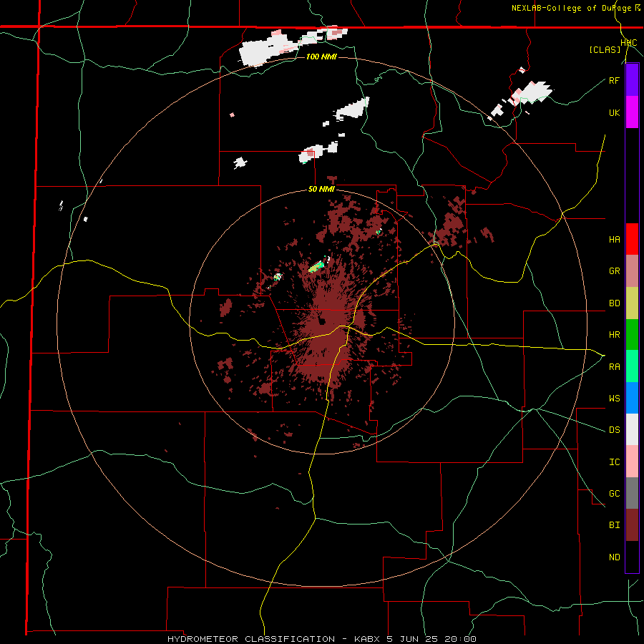Click the HA legend label

tap(614, 240)
